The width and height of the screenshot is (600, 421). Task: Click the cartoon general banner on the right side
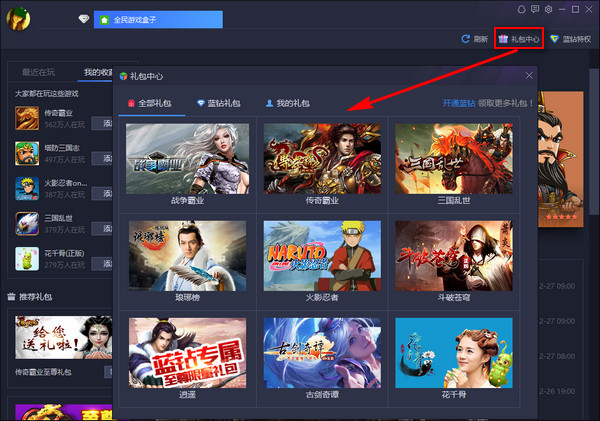561,159
